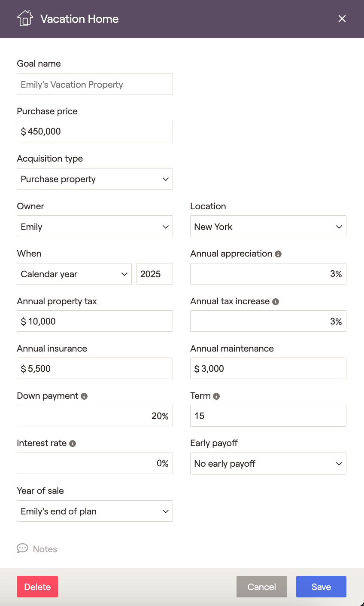Screen dimensions: 364x606
Task: Click the Cancel button
Action: (261, 587)
